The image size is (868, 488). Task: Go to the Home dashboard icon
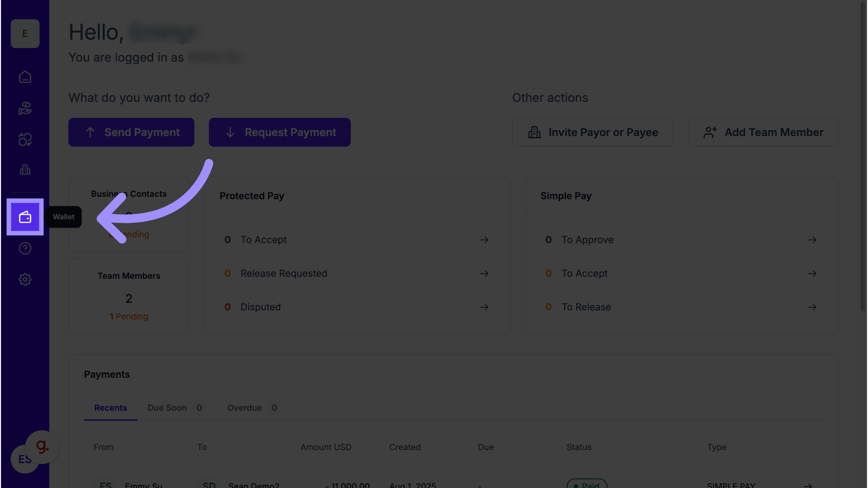tap(25, 77)
